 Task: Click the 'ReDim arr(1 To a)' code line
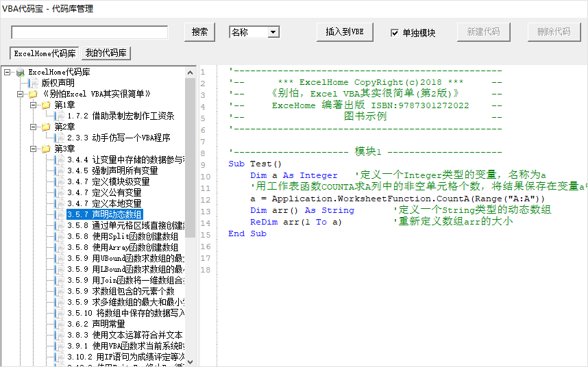[x=296, y=222]
